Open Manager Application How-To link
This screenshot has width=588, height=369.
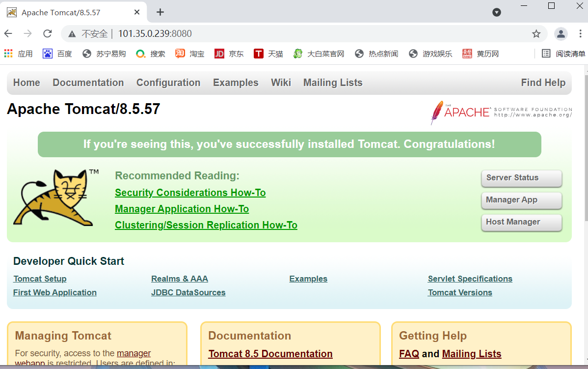click(182, 209)
